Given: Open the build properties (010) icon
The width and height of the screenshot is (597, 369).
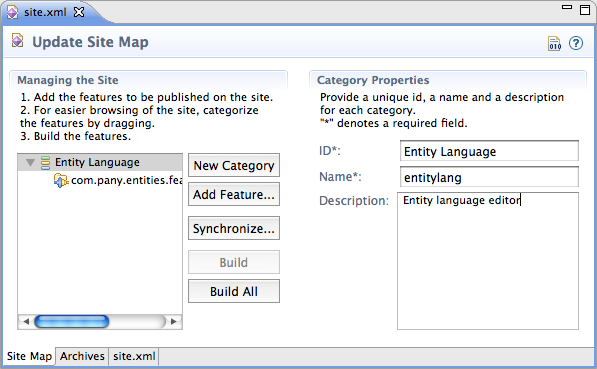Looking at the screenshot, I should 554,43.
